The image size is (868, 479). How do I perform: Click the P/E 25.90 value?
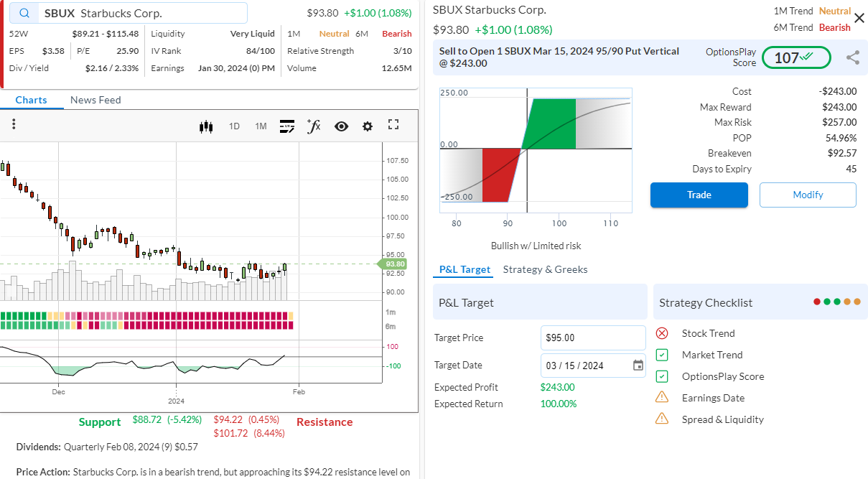tap(128, 51)
